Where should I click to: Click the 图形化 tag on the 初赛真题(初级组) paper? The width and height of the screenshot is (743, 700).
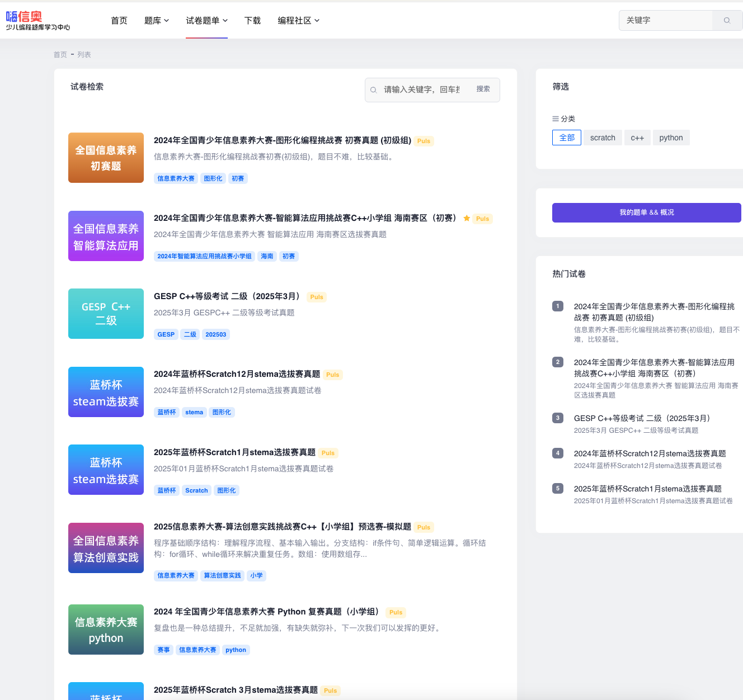pos(213,178)
